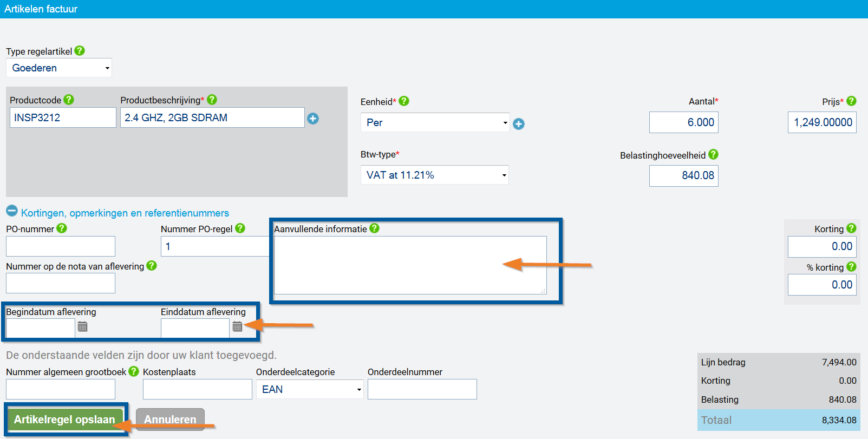Click the Belastinghoeveelheid field 840.08
The image size is (868, 439).
tap(684, 175)
